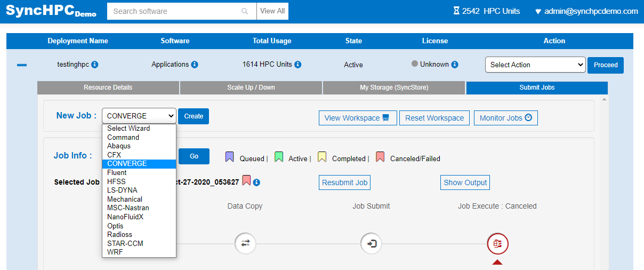The image size is (644, 270).
Task: Click info icon next to testinghpc
Action: pos(95,65)
